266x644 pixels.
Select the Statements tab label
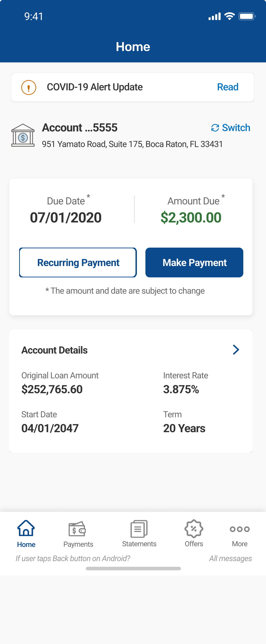coord(139,544)
